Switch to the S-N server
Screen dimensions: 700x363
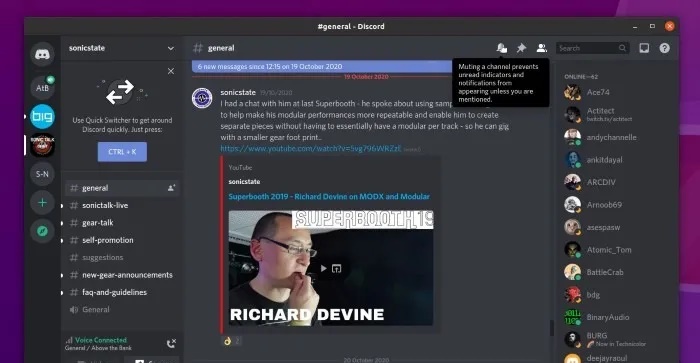point(42,174)
